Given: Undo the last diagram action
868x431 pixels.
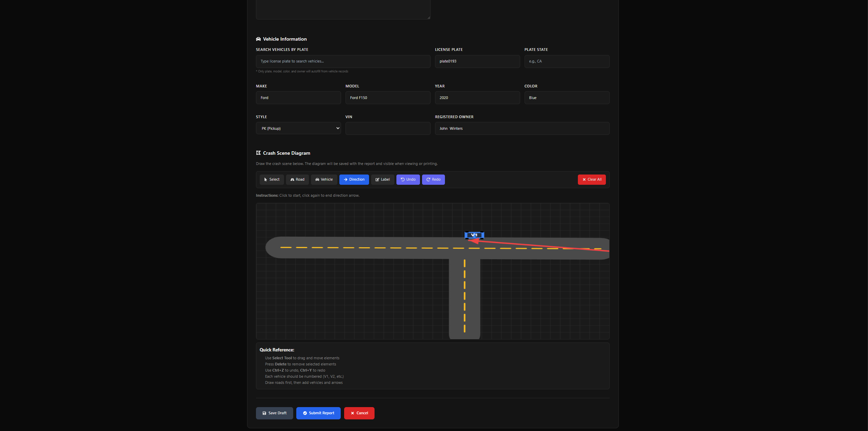Looking at the screenshot, I should 408,180.
